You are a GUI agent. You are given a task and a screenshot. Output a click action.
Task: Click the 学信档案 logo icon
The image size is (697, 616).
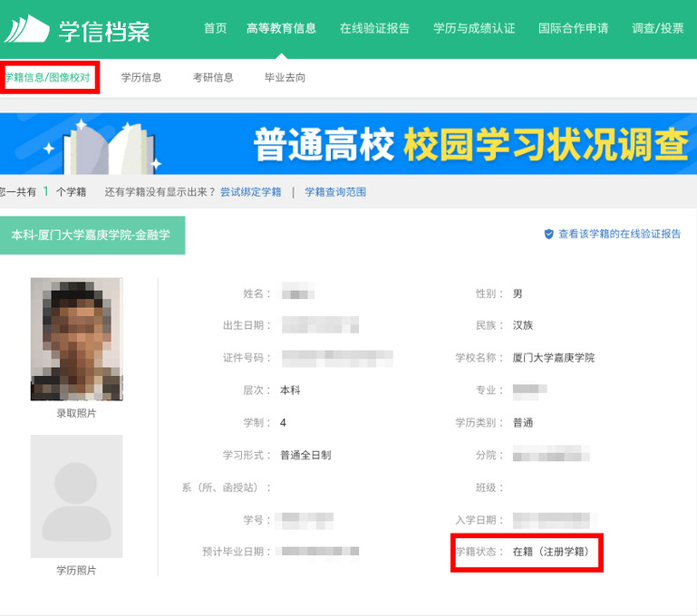[26, 29]
